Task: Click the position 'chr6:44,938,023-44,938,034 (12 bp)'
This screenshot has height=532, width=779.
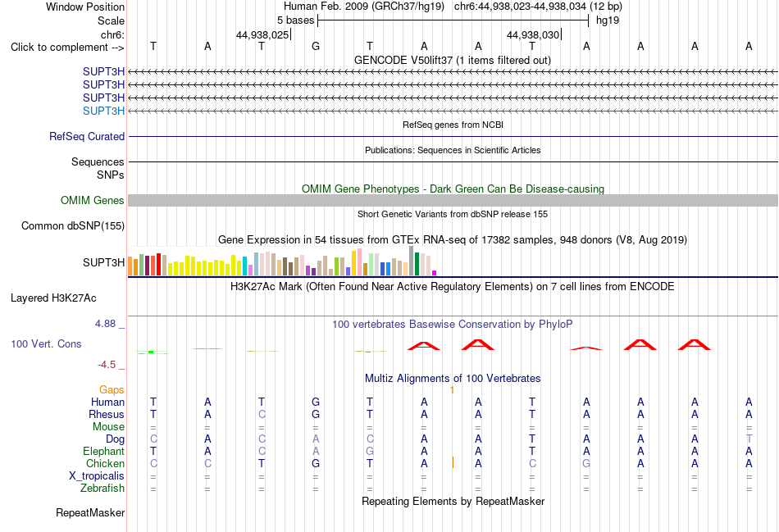Action: coord(538,7)
